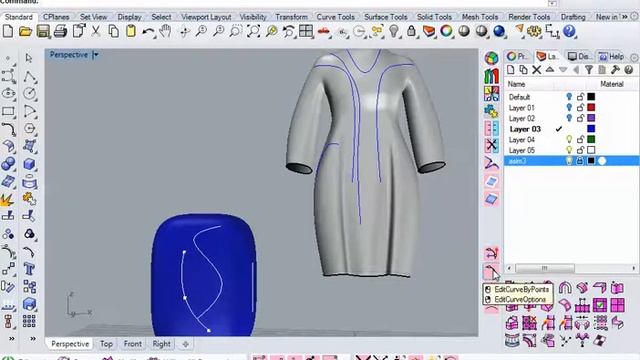
Task: Save the model with the floppy disk icon
Action: tap(43, 31)
